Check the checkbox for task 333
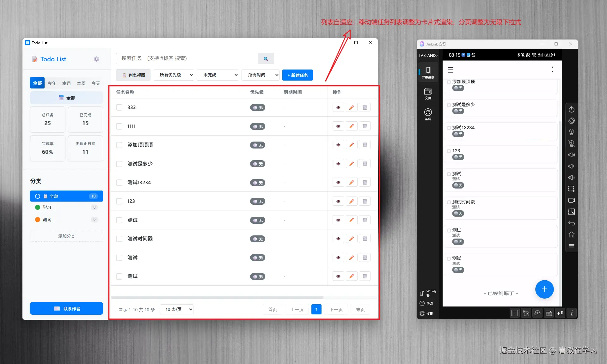Viewport: 607px width, 364px height. [119, 107]
